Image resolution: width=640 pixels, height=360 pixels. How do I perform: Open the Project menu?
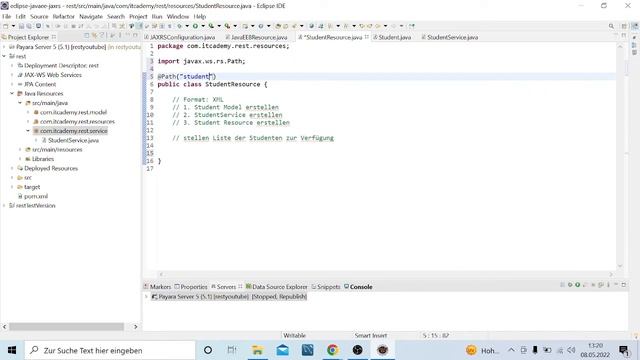pos(138,16)
